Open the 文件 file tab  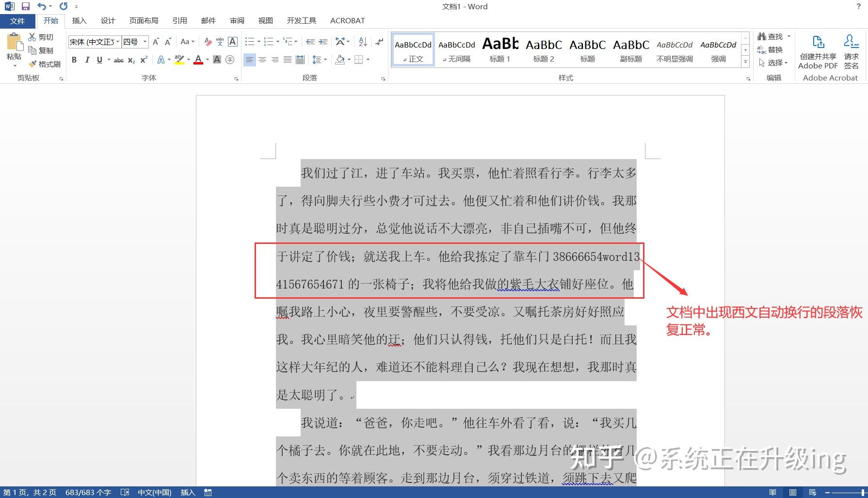(x=17, y=21)
